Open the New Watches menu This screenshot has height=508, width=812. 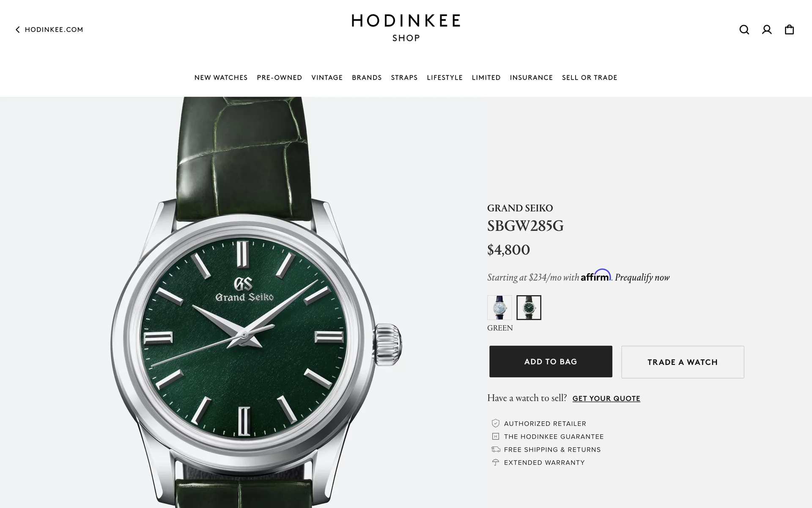click(221, 77)
